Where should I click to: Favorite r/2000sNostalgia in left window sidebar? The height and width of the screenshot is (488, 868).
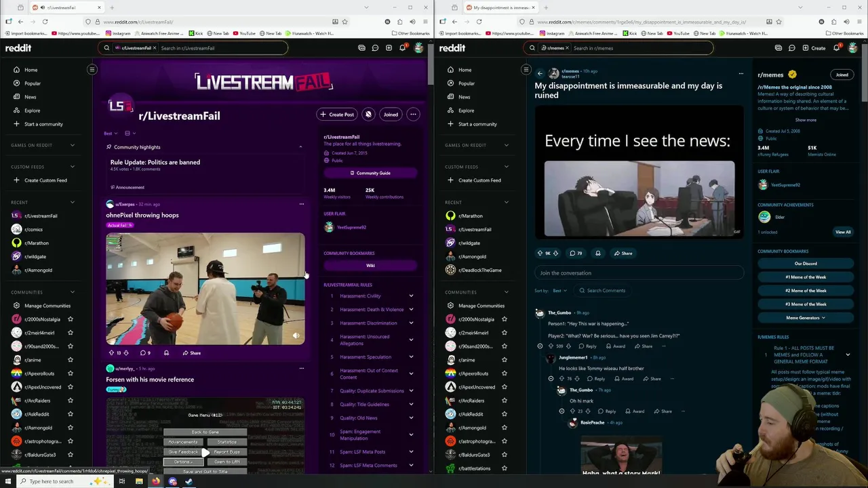(71, 319)
